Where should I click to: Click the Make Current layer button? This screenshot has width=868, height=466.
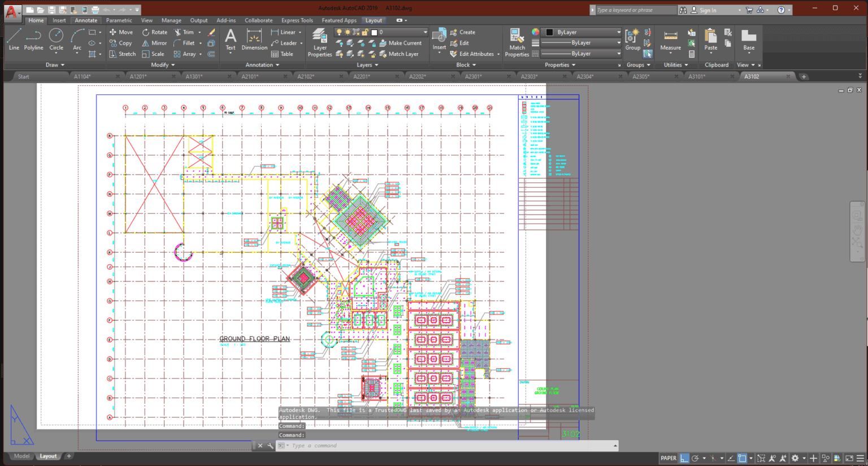(x=401, y=43)
